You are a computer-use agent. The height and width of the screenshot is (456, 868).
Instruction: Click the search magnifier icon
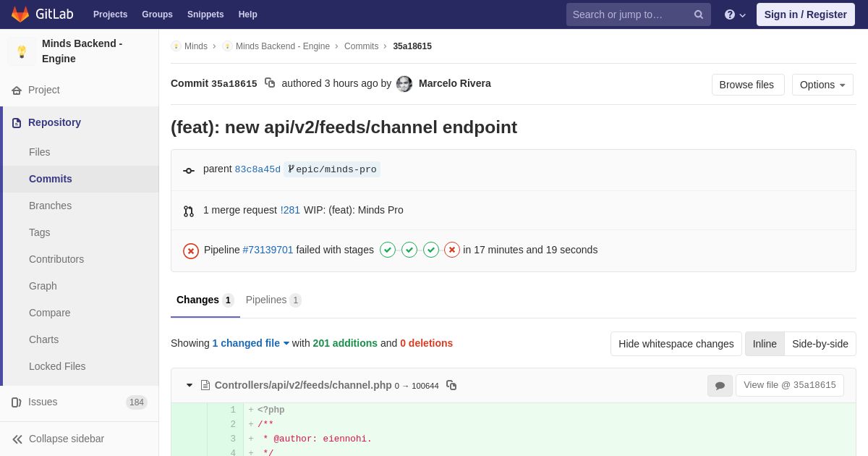tap(699, 14)
